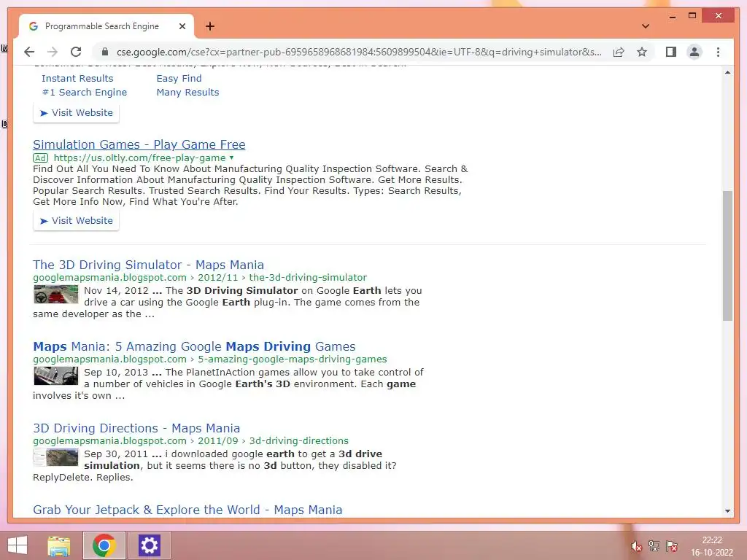The image size is (747, 560).
Task: Bookmark this page with the star icon
Action: tap(642, 52)
